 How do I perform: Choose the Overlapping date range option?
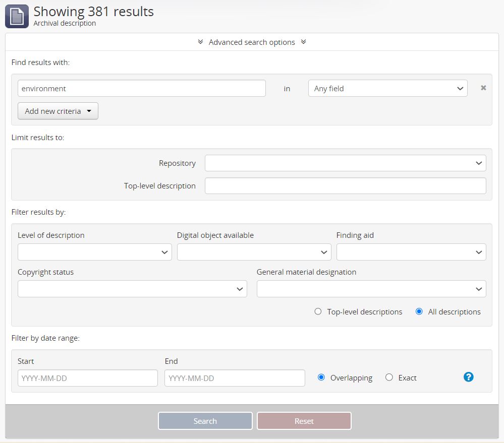[x=321, y=377]
